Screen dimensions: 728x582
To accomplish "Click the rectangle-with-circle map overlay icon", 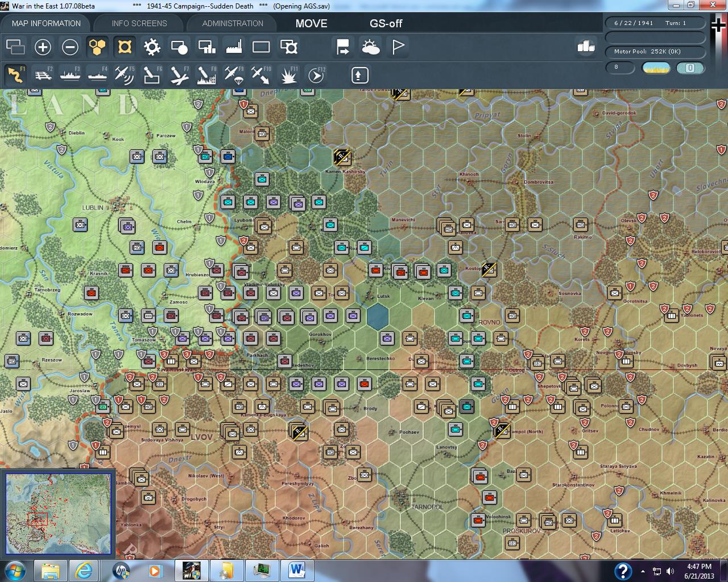I will pyautogui.click(x=179, y=47).
